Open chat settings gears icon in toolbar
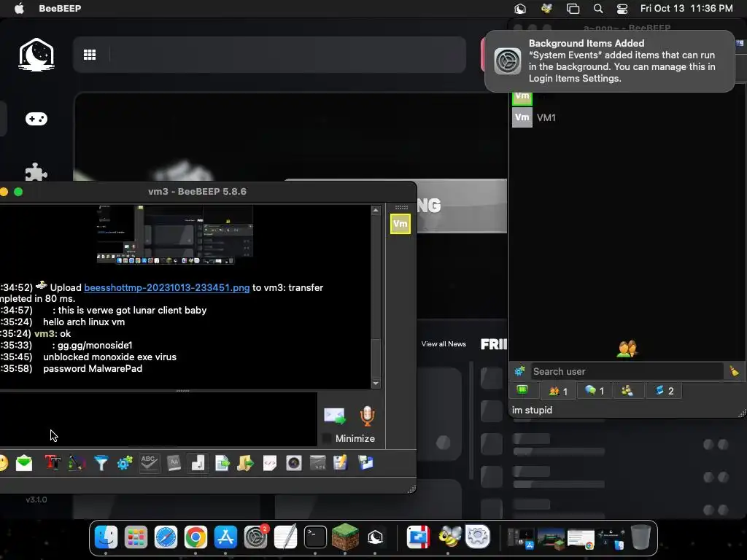The image size is (747, 560). pyautogui.click(x=125, y=463)
